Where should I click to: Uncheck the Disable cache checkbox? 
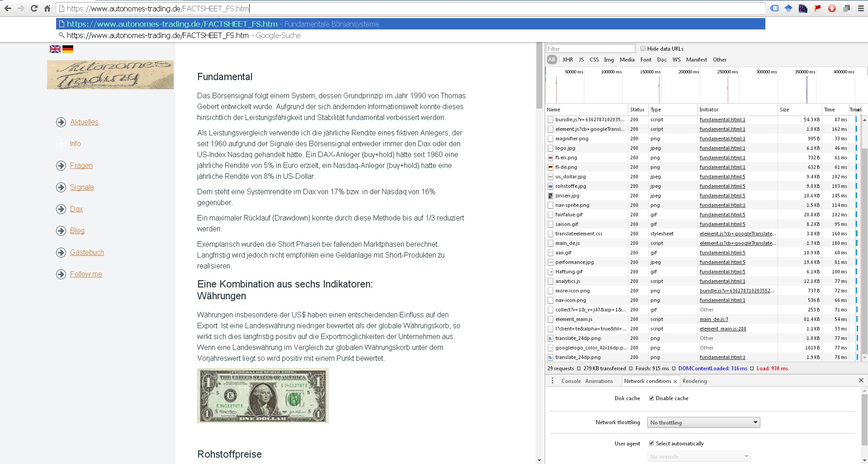(651, 398)
